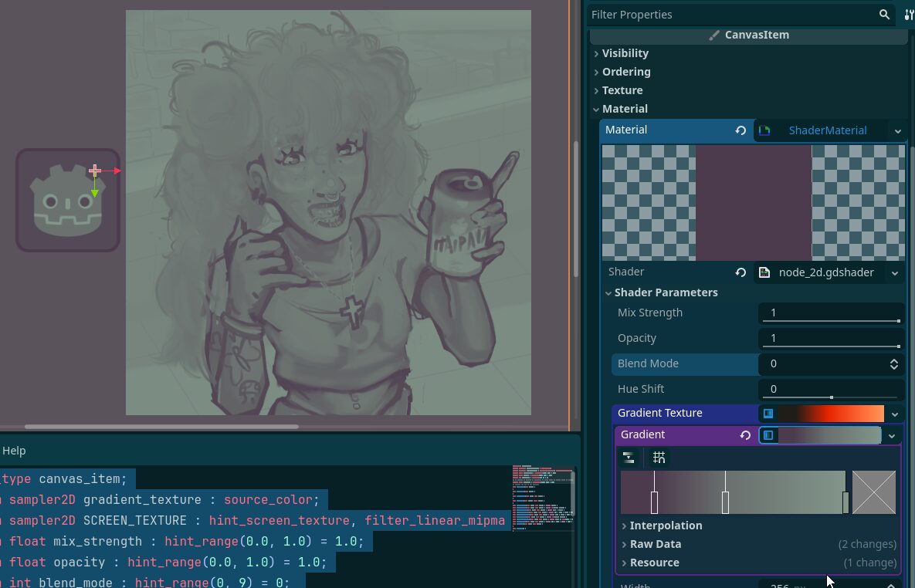This screenshot has width=915, height=588.
Task: Select the last gradient color stop
Action: [846, 502]
